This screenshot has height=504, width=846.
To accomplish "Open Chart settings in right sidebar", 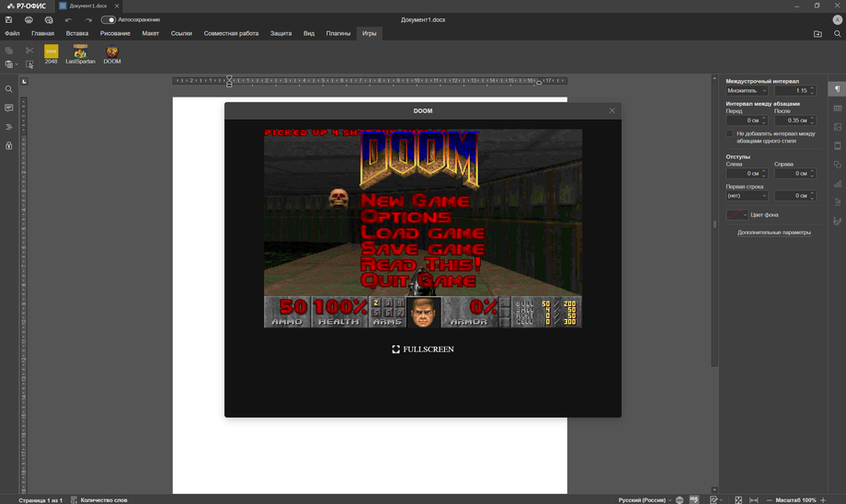I will pyautogui.click(x=838, y=183).
